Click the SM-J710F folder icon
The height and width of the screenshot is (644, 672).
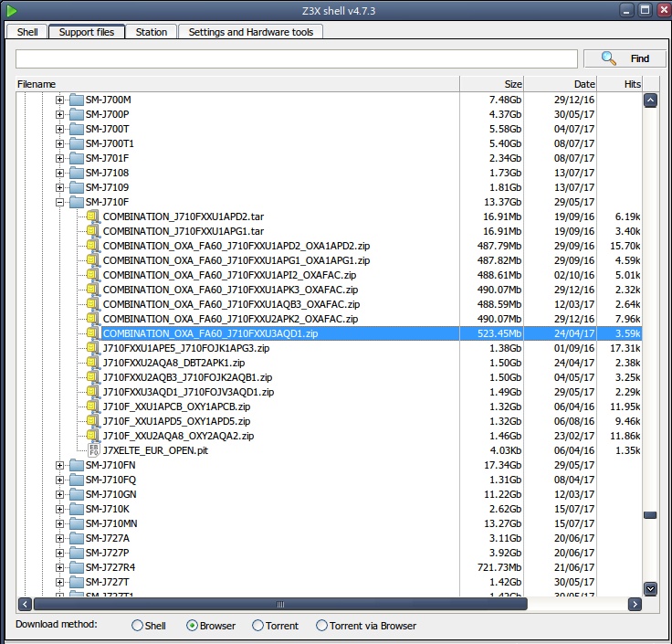pos(77,202)
